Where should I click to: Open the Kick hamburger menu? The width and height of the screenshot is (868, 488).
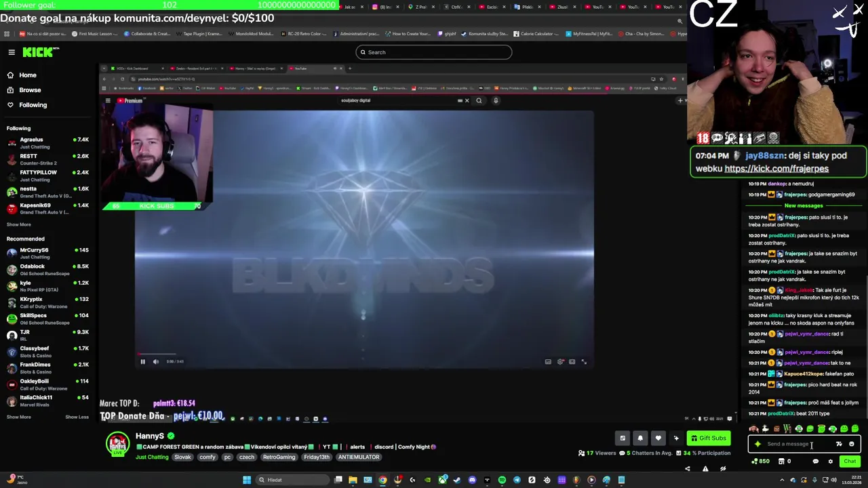pos(12,52)
